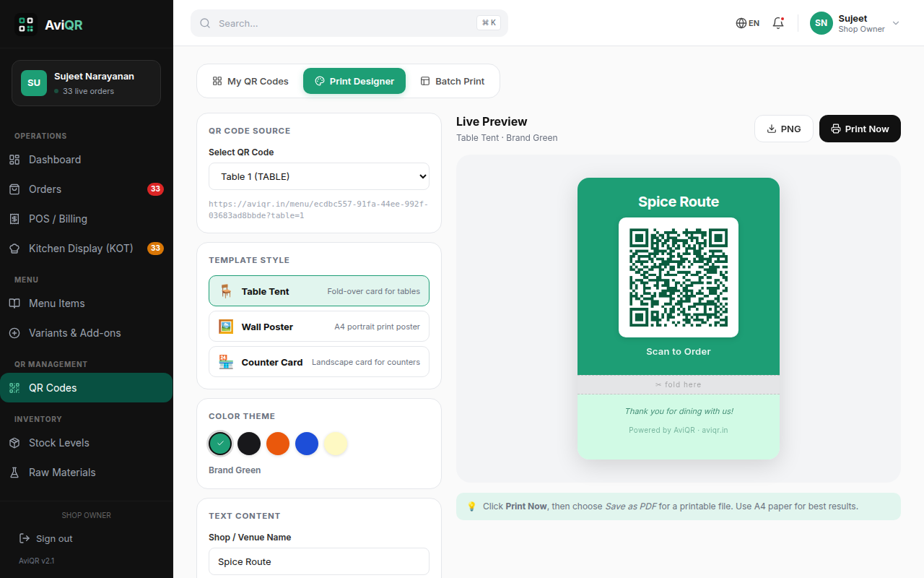Click 'Thank you for dining with us!' text
This screenshot has height=578, width=924.
coord(679,411)
